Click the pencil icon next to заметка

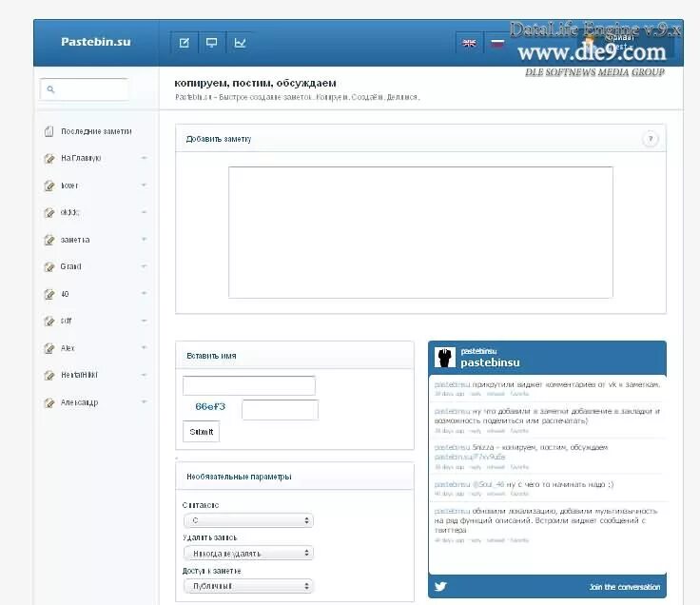click(x=49, y=240)
